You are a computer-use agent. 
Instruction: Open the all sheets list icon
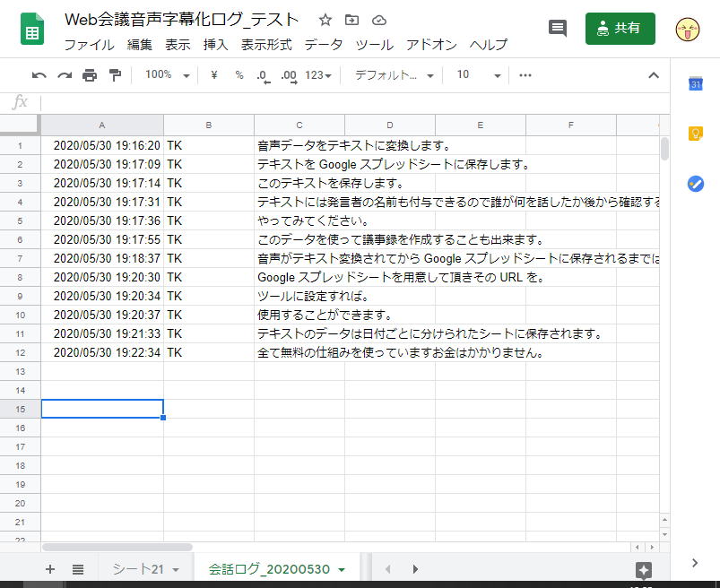coord(78,569)
